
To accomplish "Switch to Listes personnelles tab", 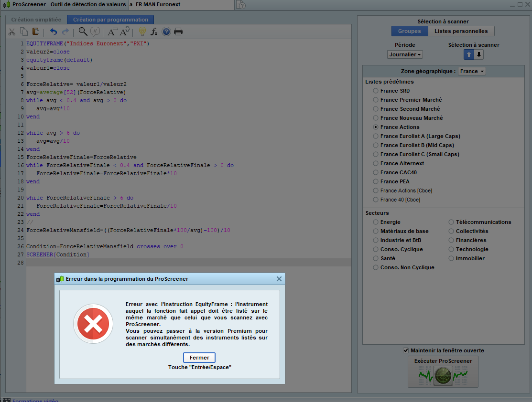I will coord(461,31).
